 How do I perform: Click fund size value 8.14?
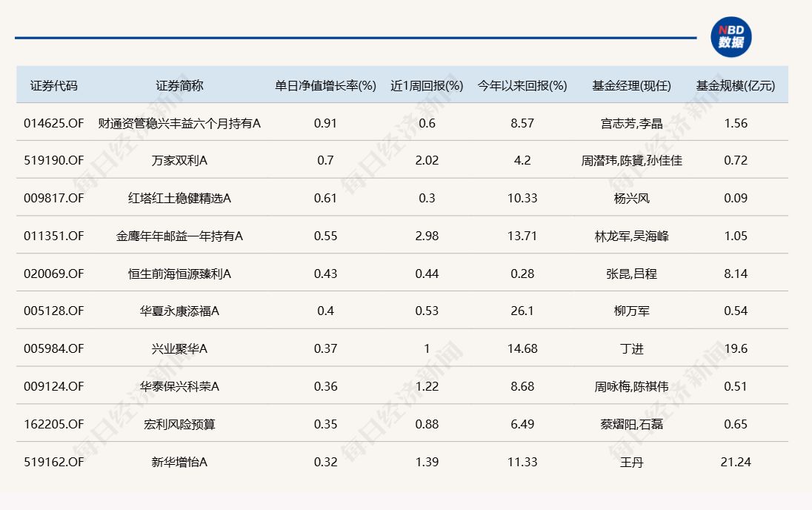[x=736, y=274]
